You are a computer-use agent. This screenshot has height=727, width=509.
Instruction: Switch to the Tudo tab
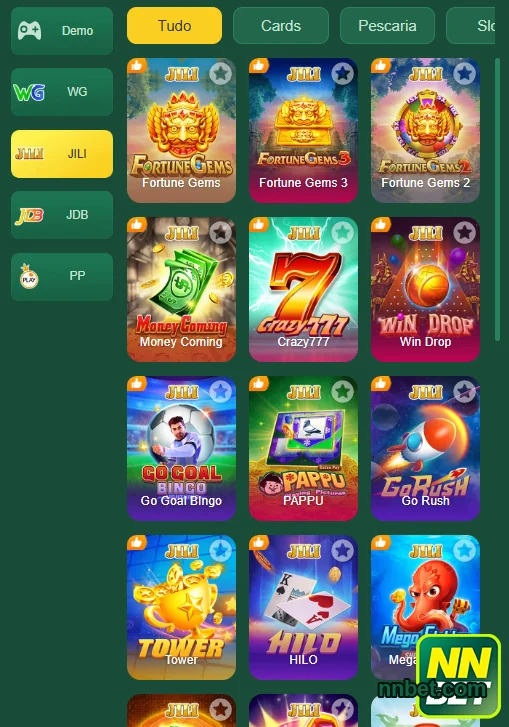tap(174, 26)
